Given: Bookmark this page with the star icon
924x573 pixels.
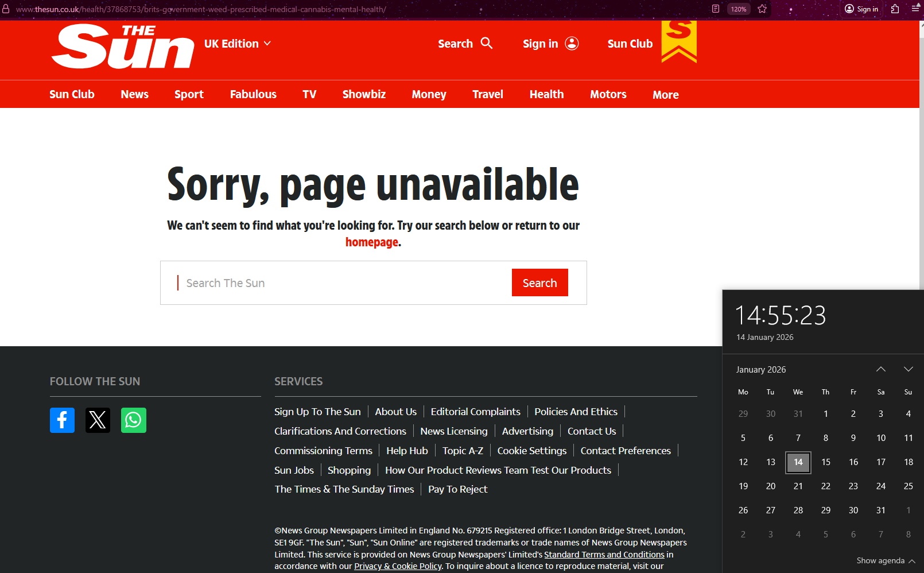Looking at the screenshot, I should tap(762, 9).
